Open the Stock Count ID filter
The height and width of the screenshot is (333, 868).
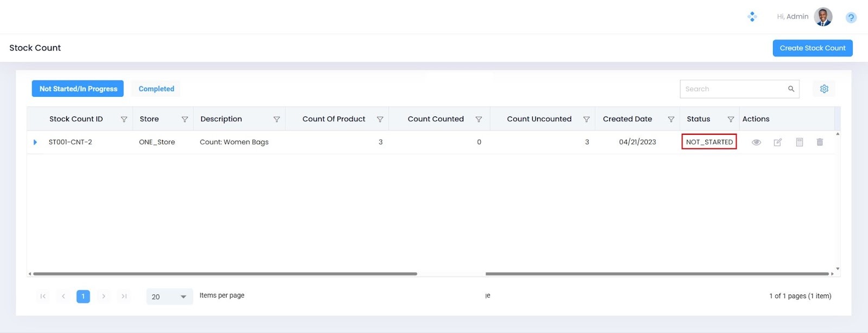pos(124,120)
